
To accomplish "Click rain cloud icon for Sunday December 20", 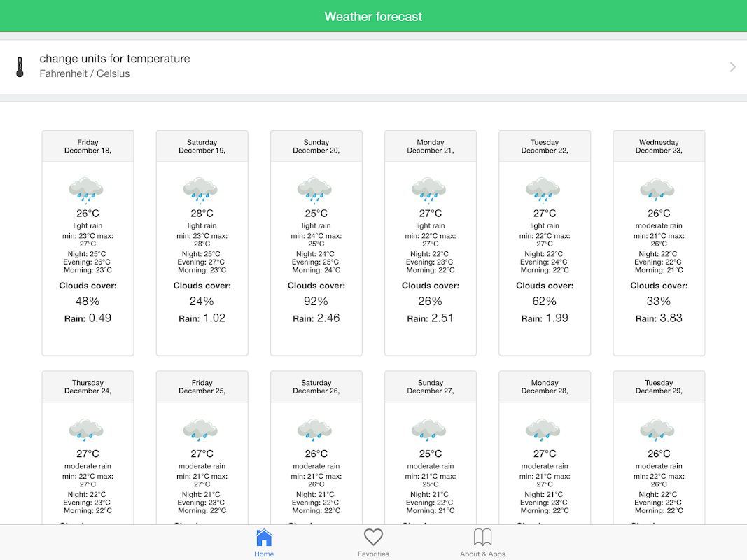I will click(315, 190).
